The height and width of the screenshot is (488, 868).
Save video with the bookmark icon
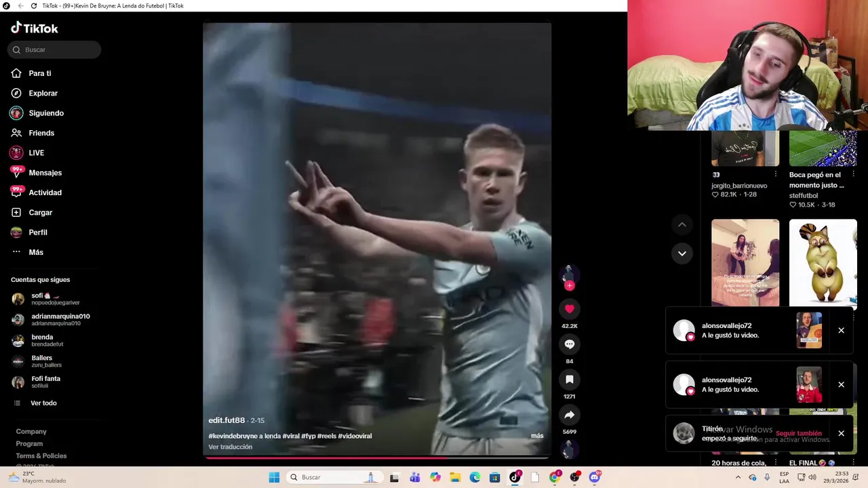[x=569, y=380]
